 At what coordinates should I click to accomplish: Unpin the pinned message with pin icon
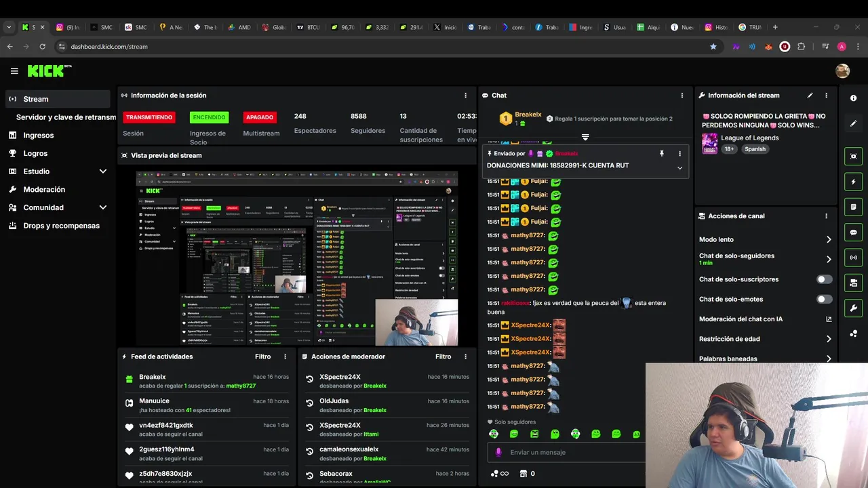tap(662, 154)
